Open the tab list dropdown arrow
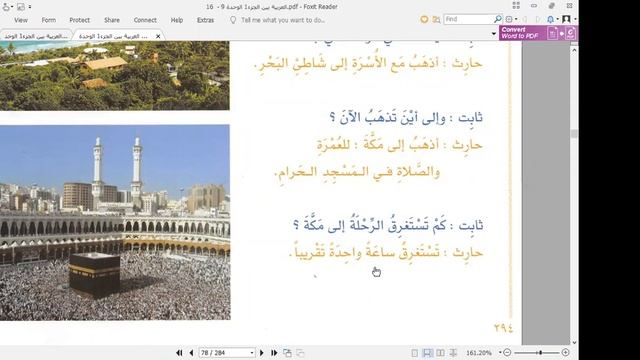The height and width of the screenshot is (360, 640). 493,34
